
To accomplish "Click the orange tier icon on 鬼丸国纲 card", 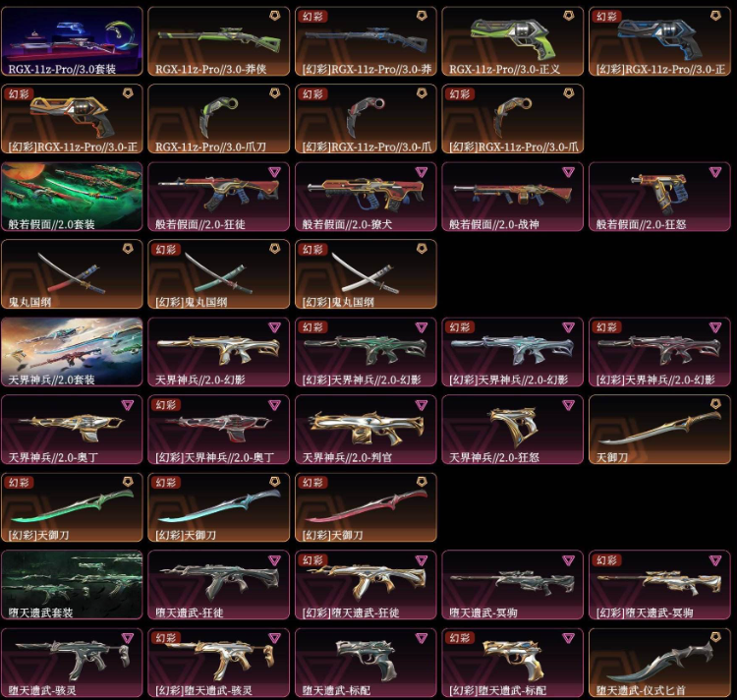I will 128,249.
